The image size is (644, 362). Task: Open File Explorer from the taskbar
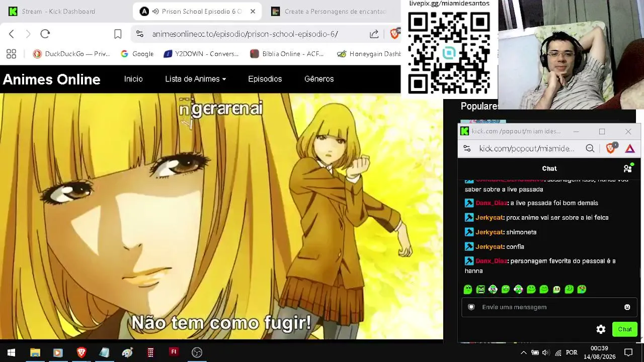point(35,352)
